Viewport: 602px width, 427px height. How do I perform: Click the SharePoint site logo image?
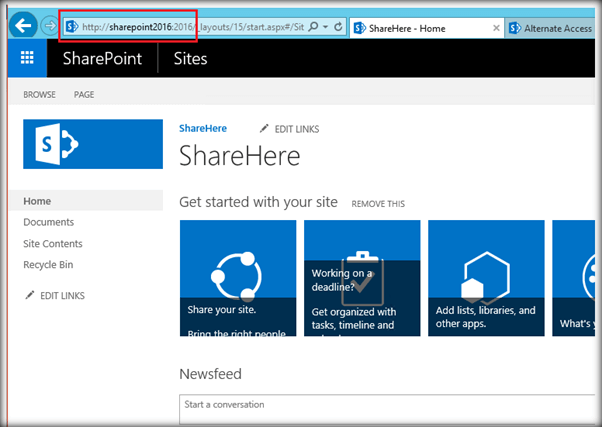click(93, 144)
